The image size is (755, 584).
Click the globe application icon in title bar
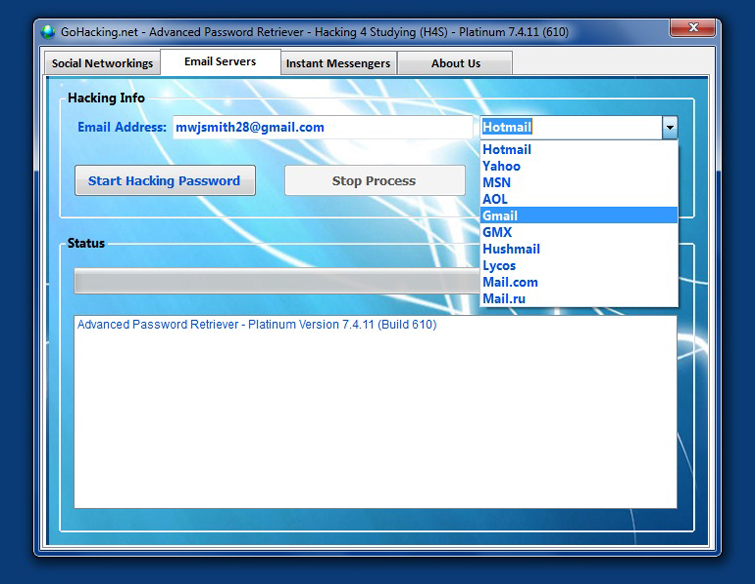[x=48, y=32]
